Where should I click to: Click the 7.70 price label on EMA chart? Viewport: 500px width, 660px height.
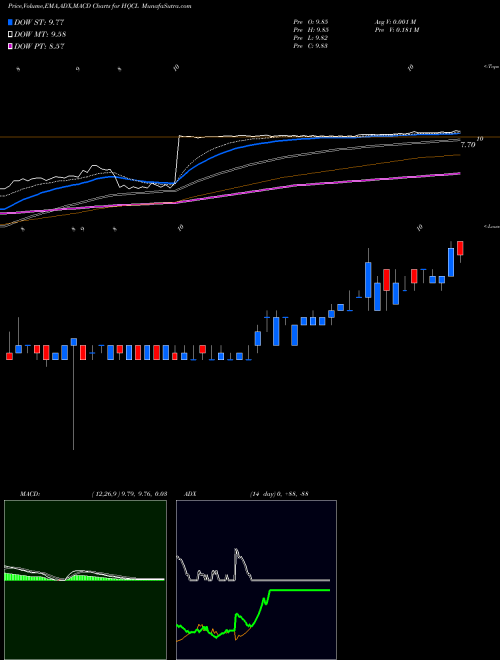[468, 145]
